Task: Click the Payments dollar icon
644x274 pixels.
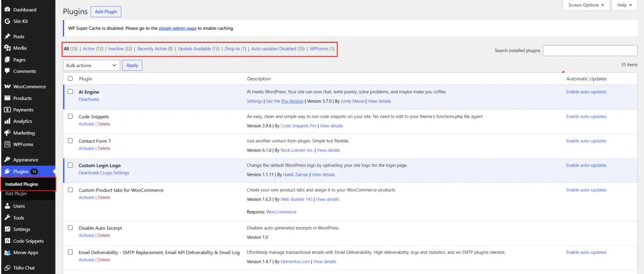Action: pyautogui.click(x=7, y=110)
